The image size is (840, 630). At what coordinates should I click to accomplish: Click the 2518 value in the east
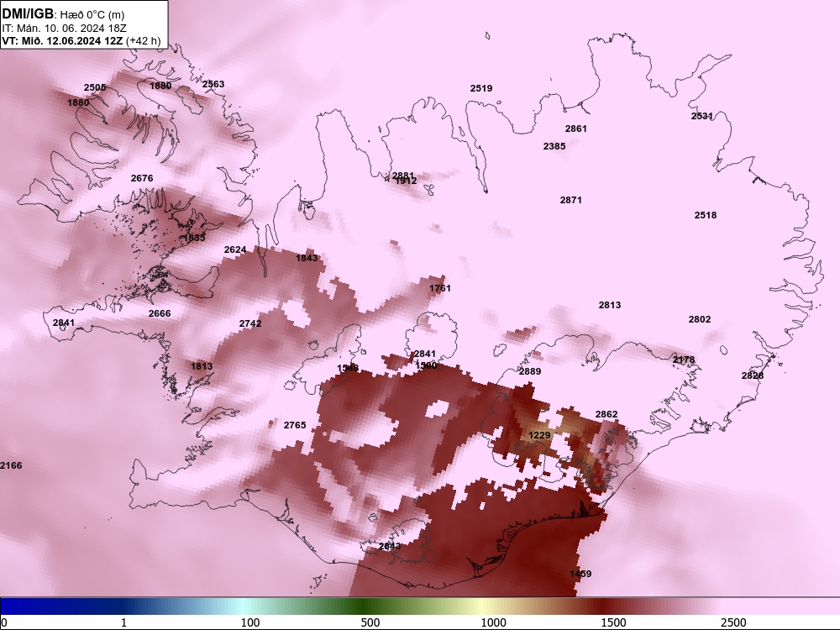click(706, 215)
